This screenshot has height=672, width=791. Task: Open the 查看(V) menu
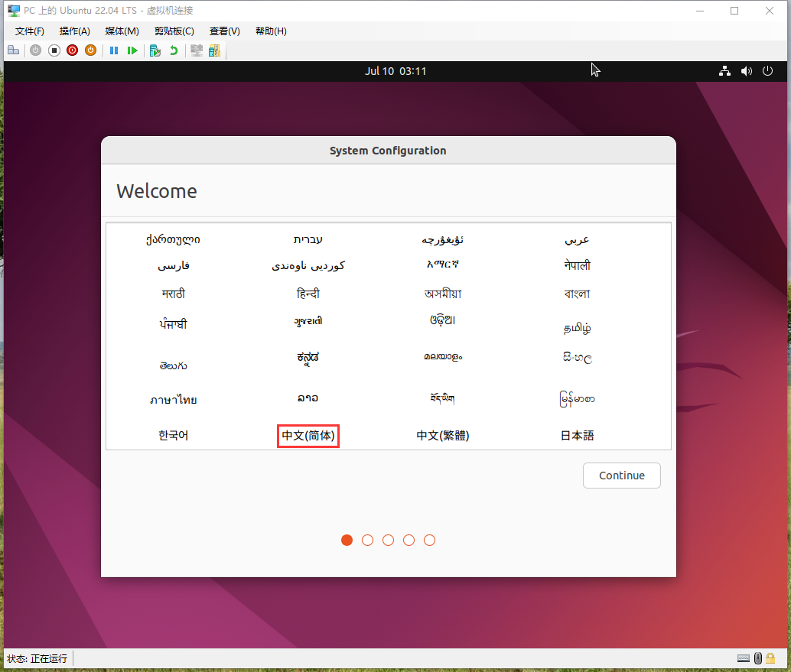[224, 31]
